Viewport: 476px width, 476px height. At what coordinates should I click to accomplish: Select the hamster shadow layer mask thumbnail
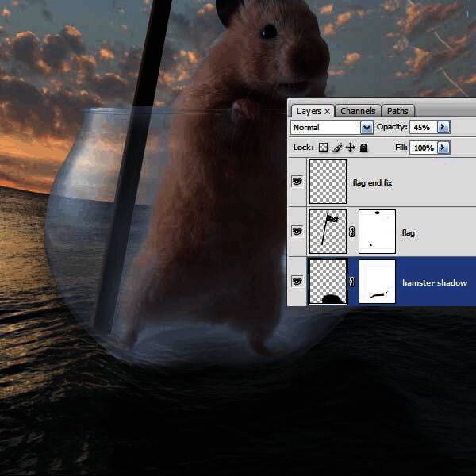pos(378,282)
